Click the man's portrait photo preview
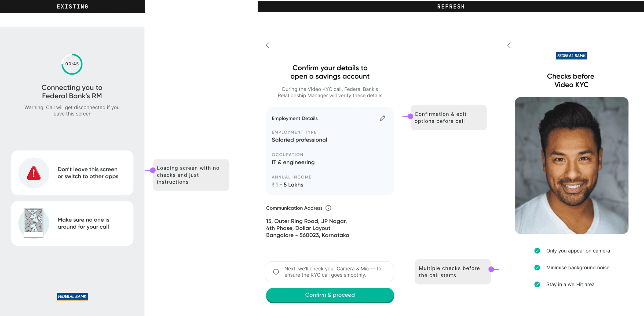Image resolution: width=644 pixels, height=316 pixels. pyautogui.click(x=572, y=165)
